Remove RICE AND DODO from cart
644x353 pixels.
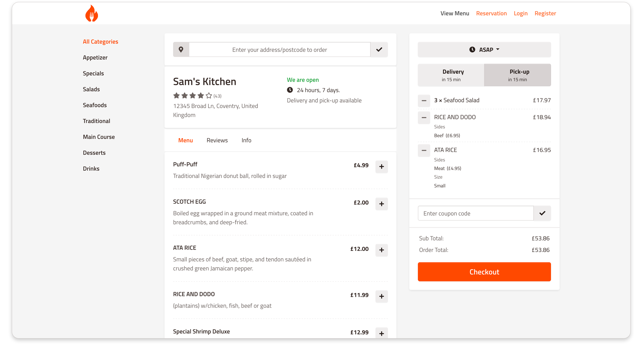(x=424, y=118)
